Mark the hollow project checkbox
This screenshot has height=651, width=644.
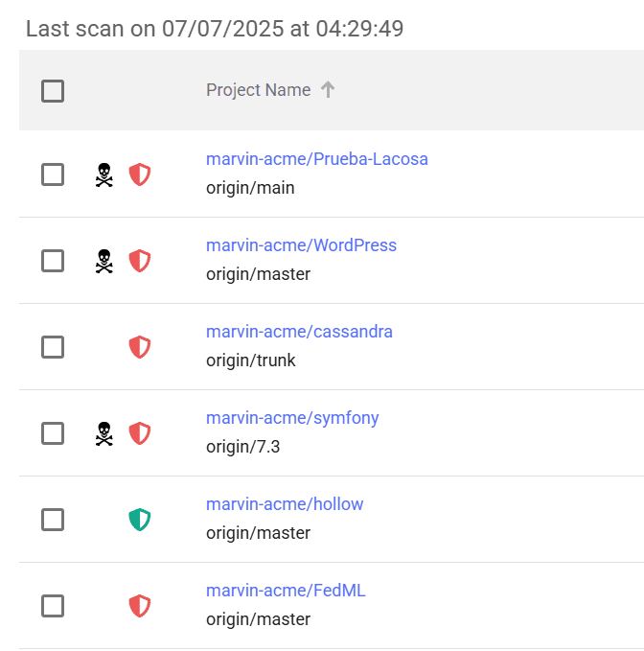point(53,520)
